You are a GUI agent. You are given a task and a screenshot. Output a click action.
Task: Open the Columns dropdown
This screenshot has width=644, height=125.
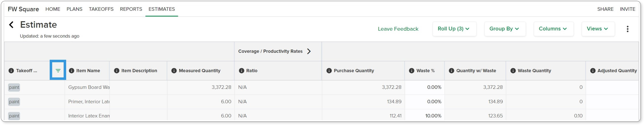pos(553,29)
